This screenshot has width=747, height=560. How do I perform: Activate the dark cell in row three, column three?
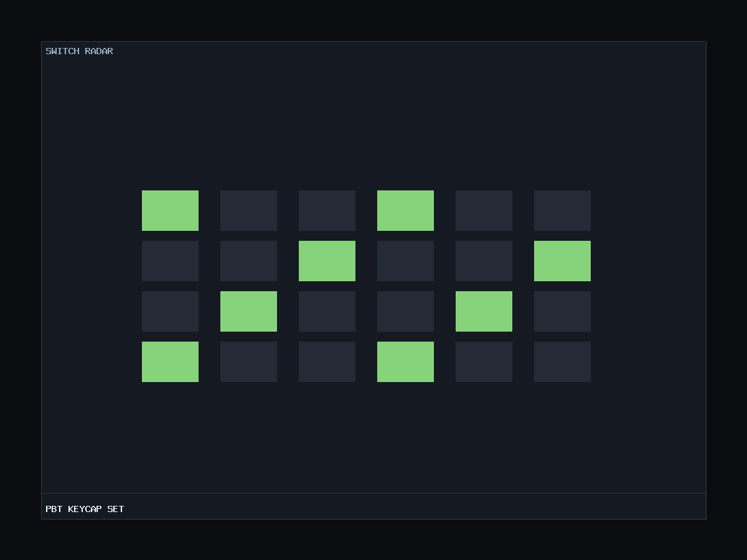coord(327,311)
